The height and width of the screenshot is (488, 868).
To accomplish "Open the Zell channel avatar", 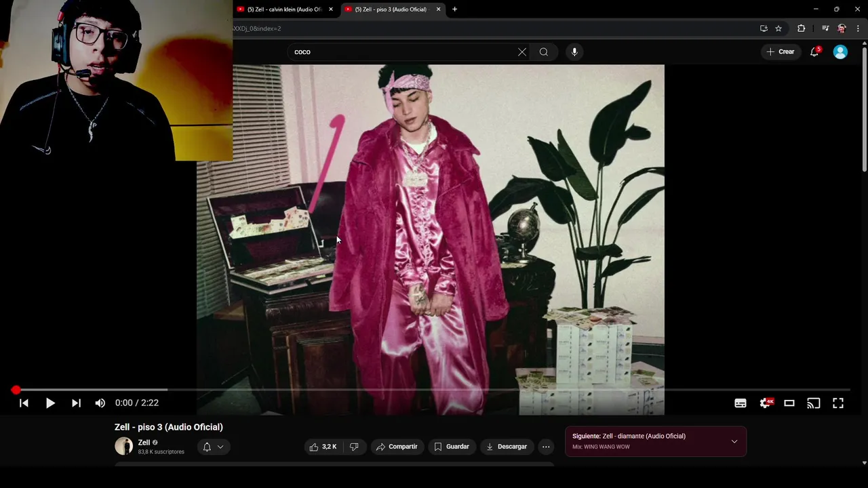I will [123, 446].
